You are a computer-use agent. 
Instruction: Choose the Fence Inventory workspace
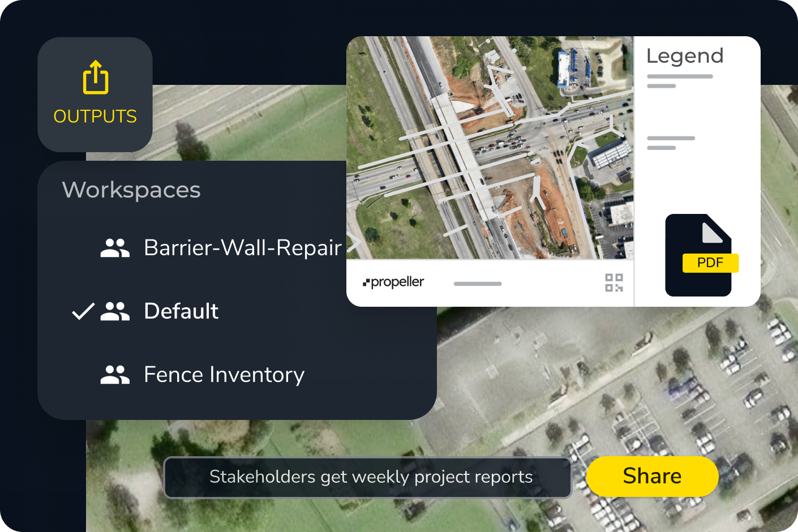click(224, 375)
